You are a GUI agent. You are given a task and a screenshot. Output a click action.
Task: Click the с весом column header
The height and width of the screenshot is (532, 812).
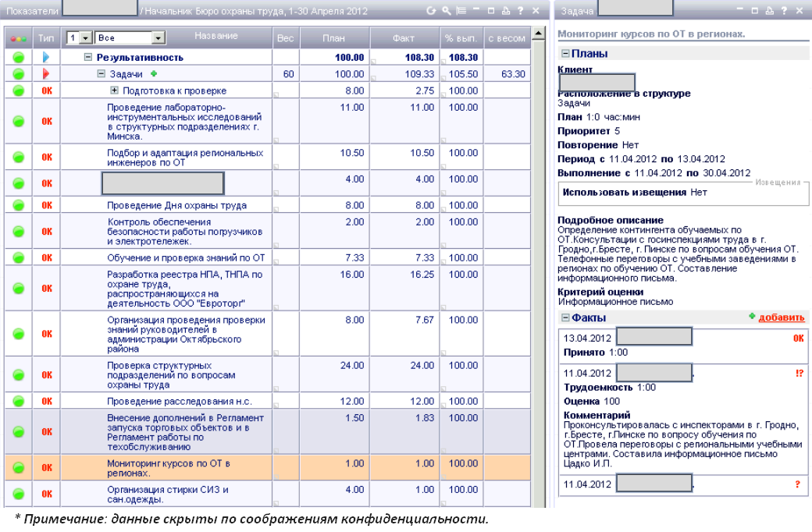coord(507,38)
